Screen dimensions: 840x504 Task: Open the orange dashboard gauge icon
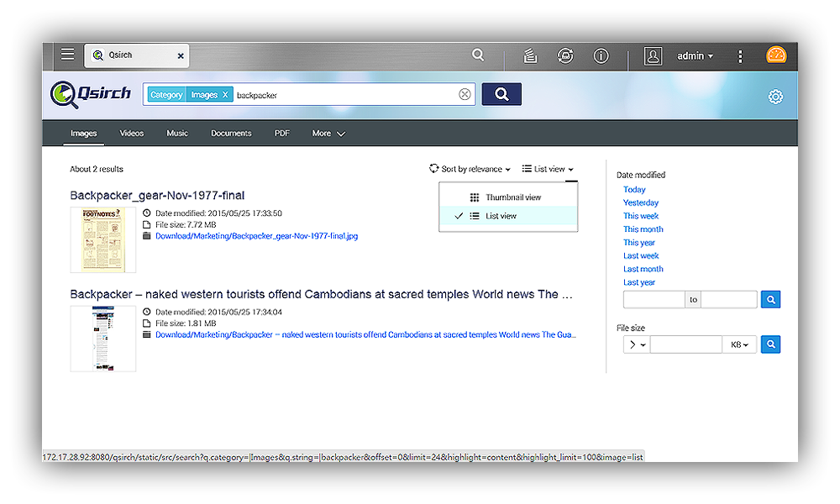[775, 55]
